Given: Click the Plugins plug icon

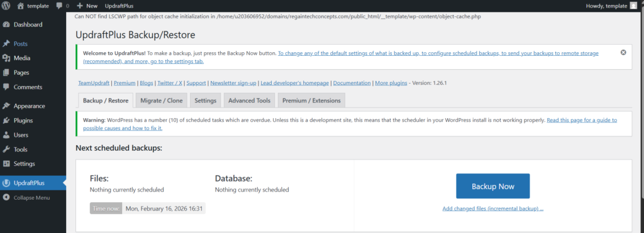Looking at the screenshot, I should (6, 121).
